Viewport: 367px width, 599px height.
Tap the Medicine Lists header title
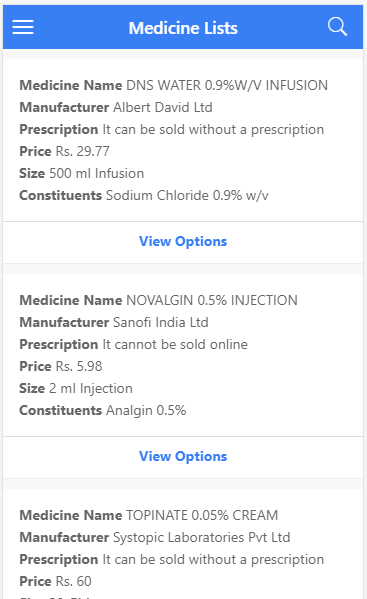(x=183, y=28)
